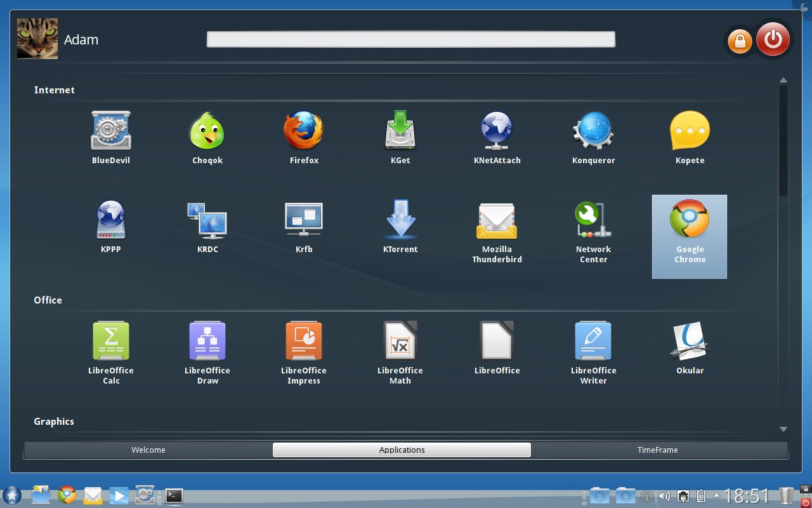
Task: Click the "Adam" user name
Action: (x=81, y=40)
